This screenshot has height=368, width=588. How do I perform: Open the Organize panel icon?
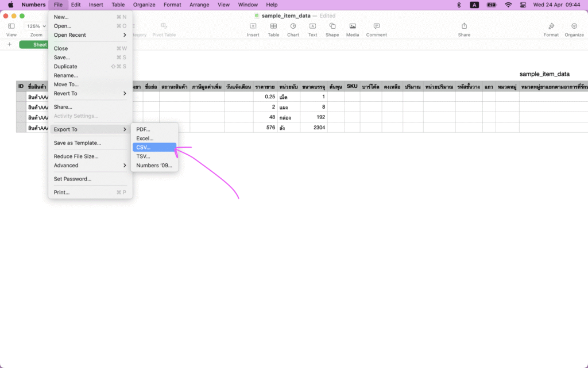574,26
